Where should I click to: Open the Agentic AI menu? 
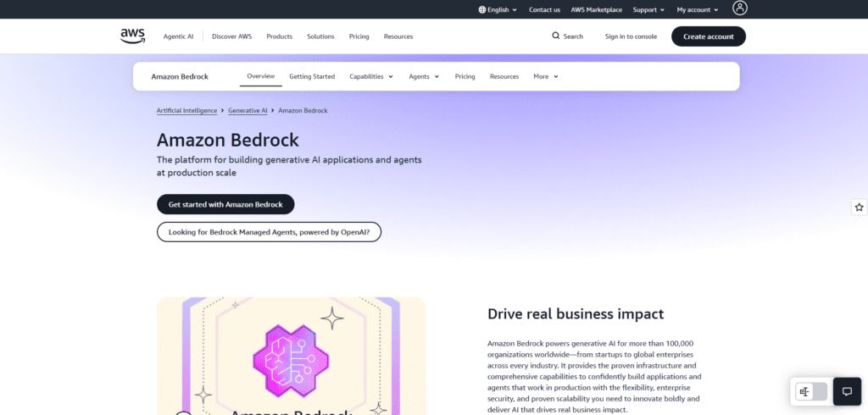point(178,36)
